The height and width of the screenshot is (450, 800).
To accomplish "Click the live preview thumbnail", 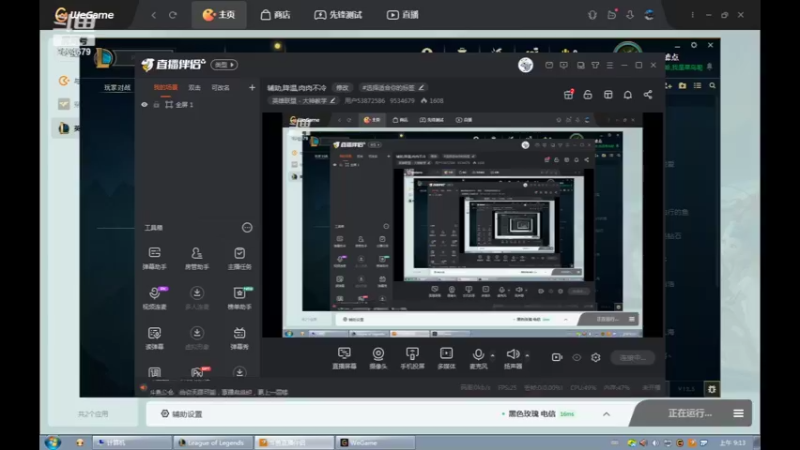I will pyautogui.click(x=462, y=225).
